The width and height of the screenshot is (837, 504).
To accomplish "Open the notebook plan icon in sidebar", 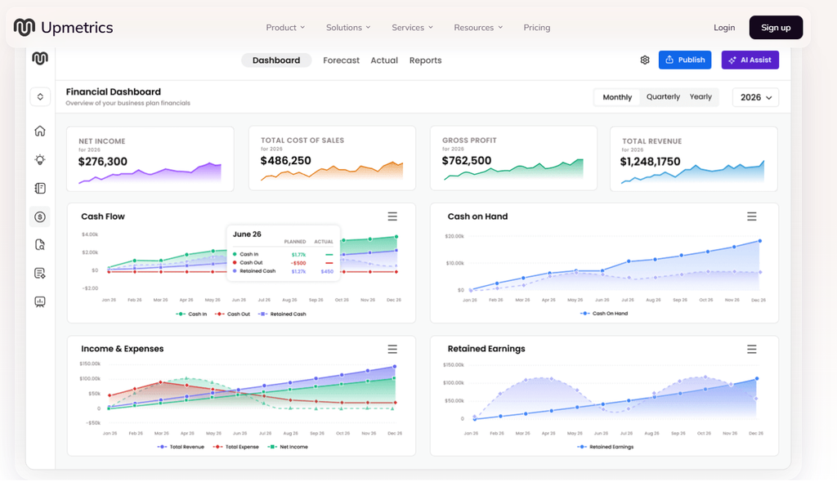I will coord(40,188).
